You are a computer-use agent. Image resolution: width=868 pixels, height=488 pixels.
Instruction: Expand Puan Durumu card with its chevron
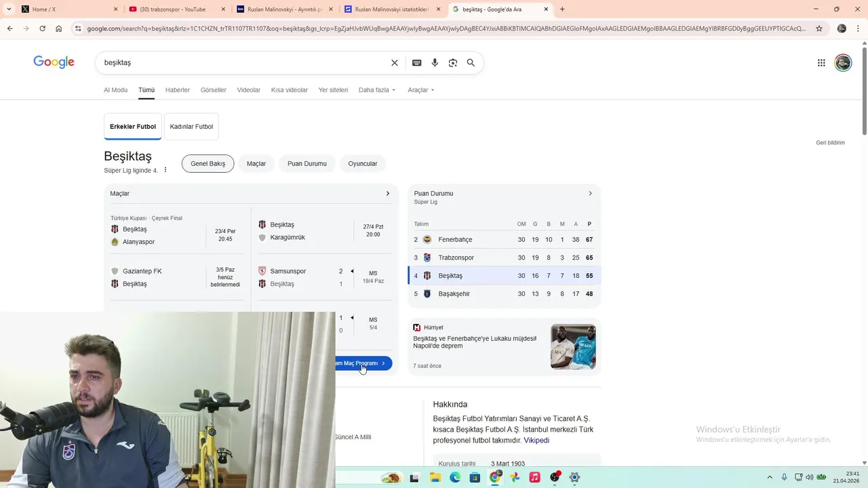590,193
